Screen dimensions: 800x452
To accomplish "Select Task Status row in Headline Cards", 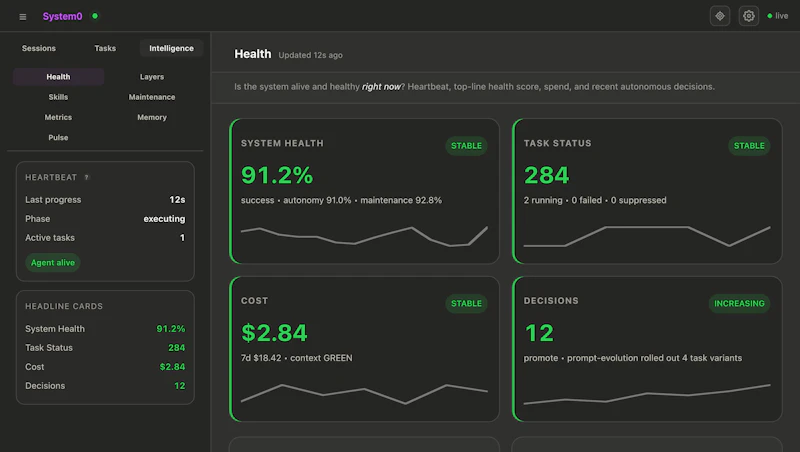I will point(105,347).
